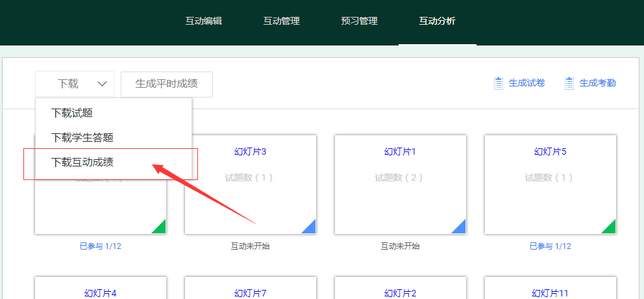Open the 互动管理 tab
644x299 pixels.
(x=282, y=21)
